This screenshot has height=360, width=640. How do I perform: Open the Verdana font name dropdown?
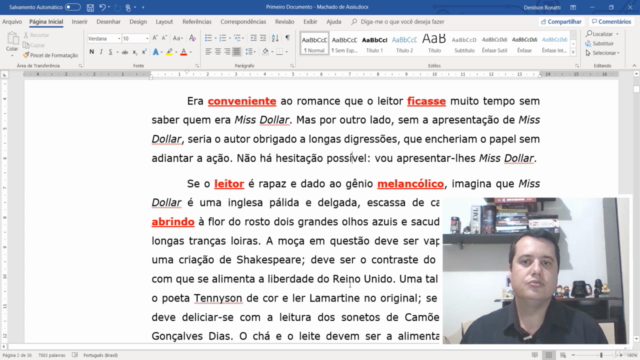click(119, 39)
